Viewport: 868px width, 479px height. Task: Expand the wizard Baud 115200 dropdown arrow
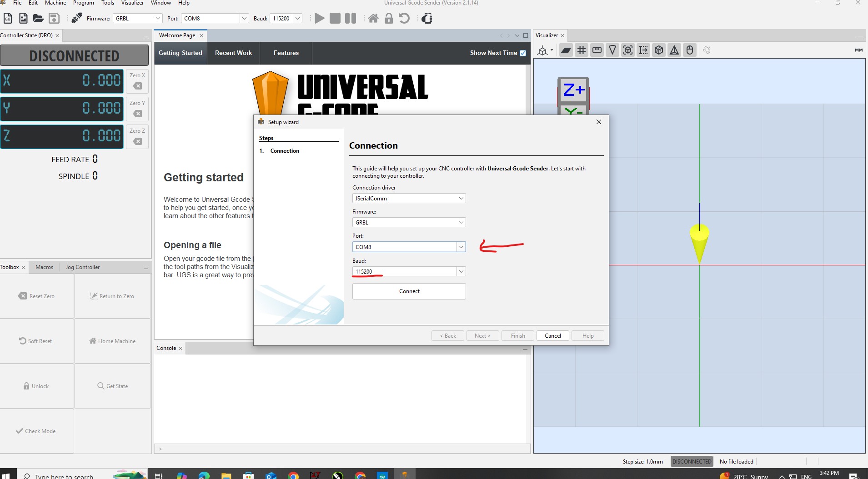pyautogui.click(x=461, y=271)
